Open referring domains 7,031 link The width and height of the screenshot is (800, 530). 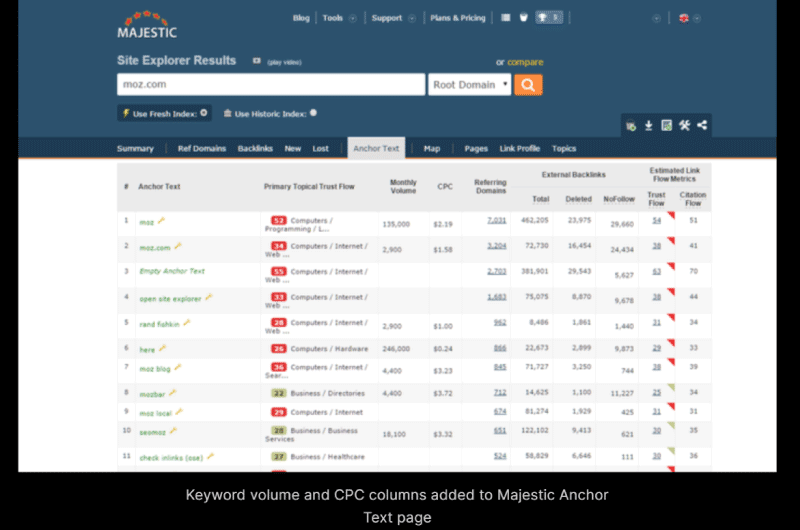496,220
